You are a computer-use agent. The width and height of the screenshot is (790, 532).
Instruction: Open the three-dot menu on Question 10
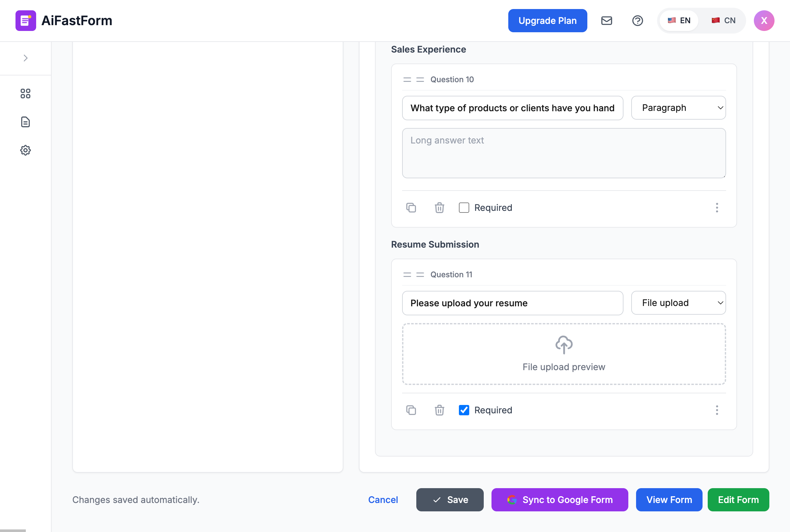click(717, 207)
